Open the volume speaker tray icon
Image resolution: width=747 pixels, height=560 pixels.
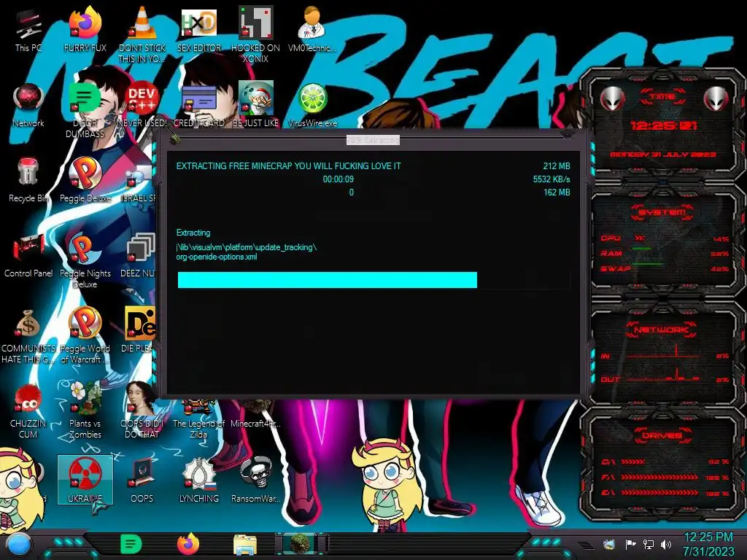tap(666, 544)
